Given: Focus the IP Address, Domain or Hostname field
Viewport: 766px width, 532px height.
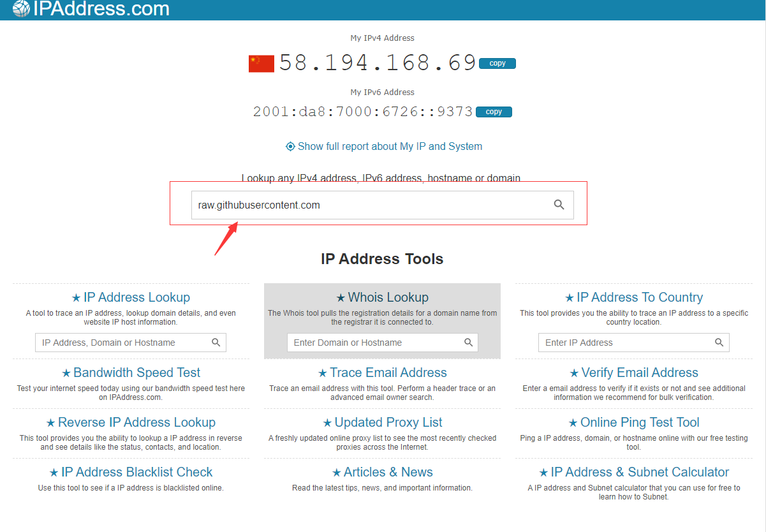Looking at the screenshot, I should (131, 343).
